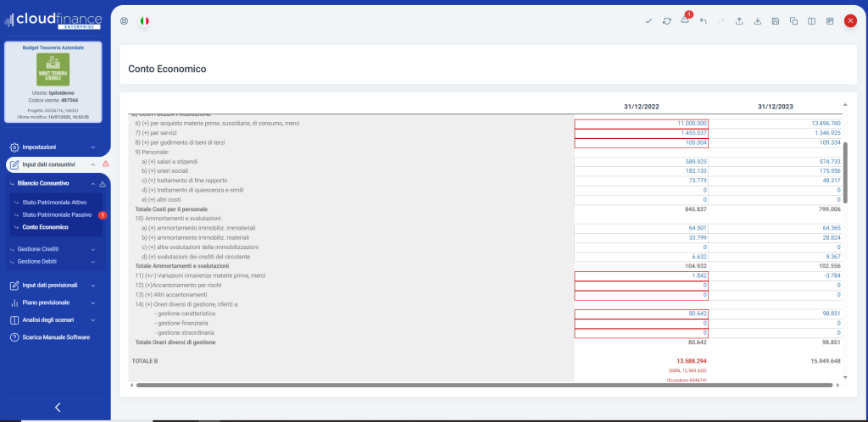Image resolution: width=868 pixels, height=422 pixels.
Task: Open Bilancio Consuntivo section
Action: pyautogui.click(x=43, y=184)
